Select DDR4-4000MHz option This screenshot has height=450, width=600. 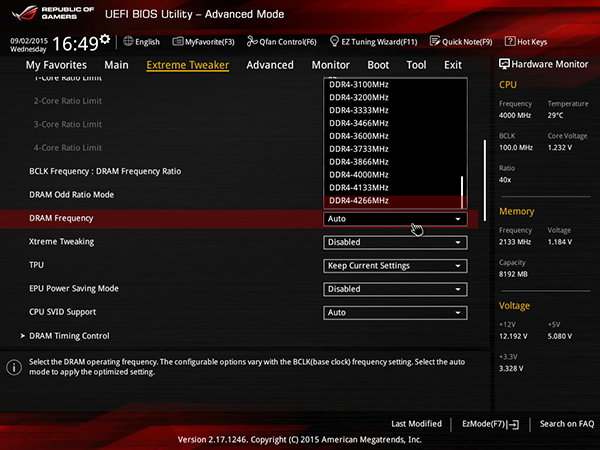click(359, 174)
